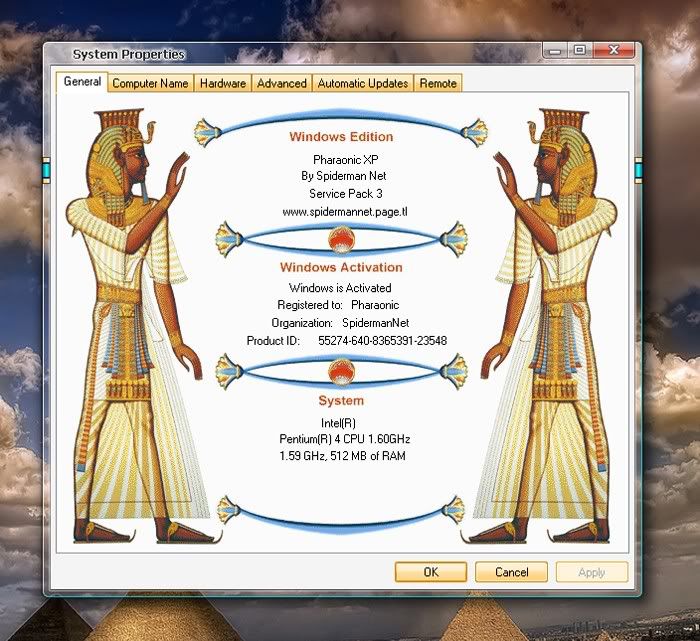Minimize the System Properties window
The height and width of the screenshot is (641, 700).
(x=555, y=50)
